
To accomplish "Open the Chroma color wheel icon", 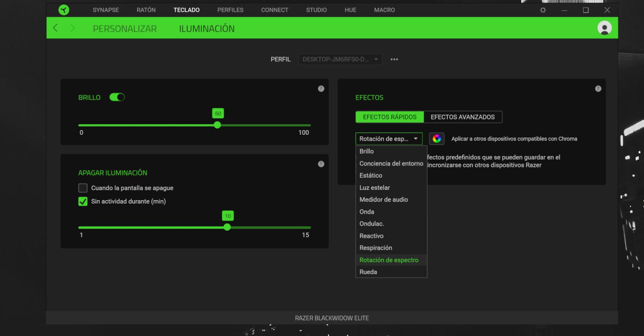I will 437,139.
